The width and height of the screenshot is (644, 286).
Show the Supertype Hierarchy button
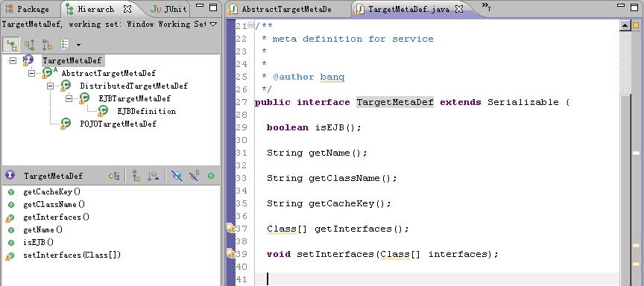point(29,45)
